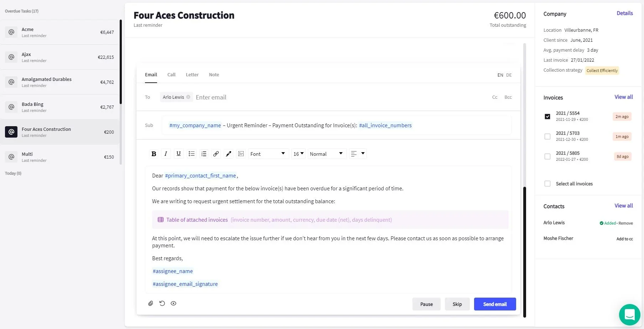The height and width of the screenshot is (329, 644).
Task: Open the Font family dropdown
Action: point(268,154)
